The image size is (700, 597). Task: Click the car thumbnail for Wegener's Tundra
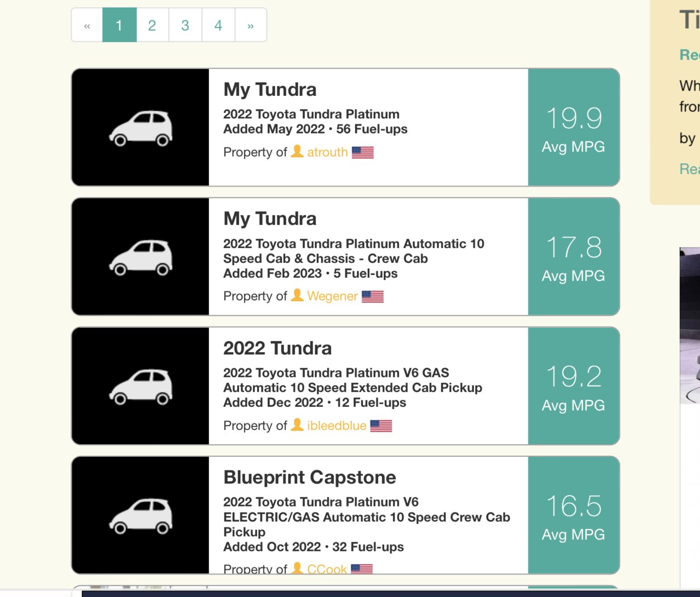pyautogui.click(x=141, y=257)
